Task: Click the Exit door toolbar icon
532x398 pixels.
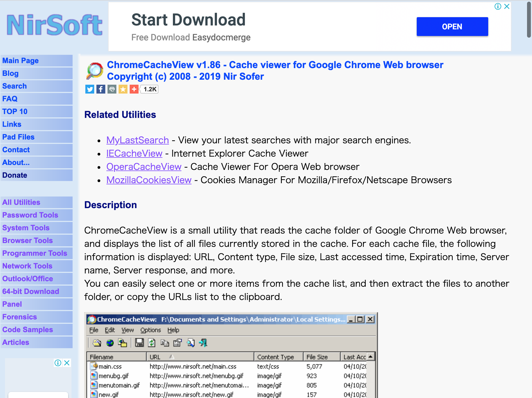Action: (x=203, y=343)
